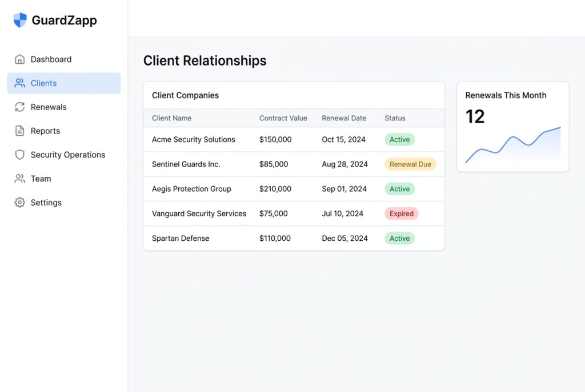Click the Expired status badge
The height and width of the screenshot is (392, 585).
point(402,213)
